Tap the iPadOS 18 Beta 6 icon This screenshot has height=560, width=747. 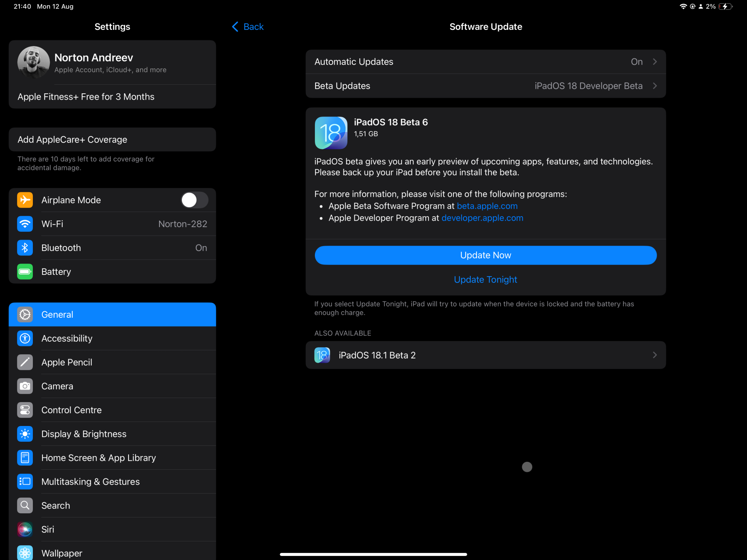tap(331, 133)
